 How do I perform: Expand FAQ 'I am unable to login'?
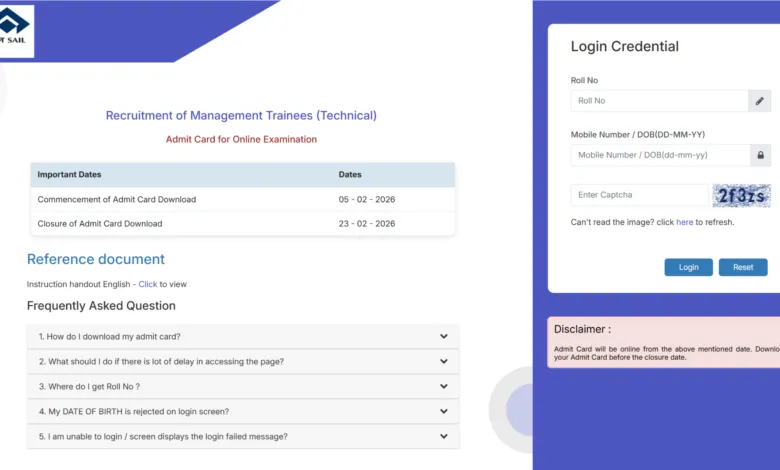243,436
